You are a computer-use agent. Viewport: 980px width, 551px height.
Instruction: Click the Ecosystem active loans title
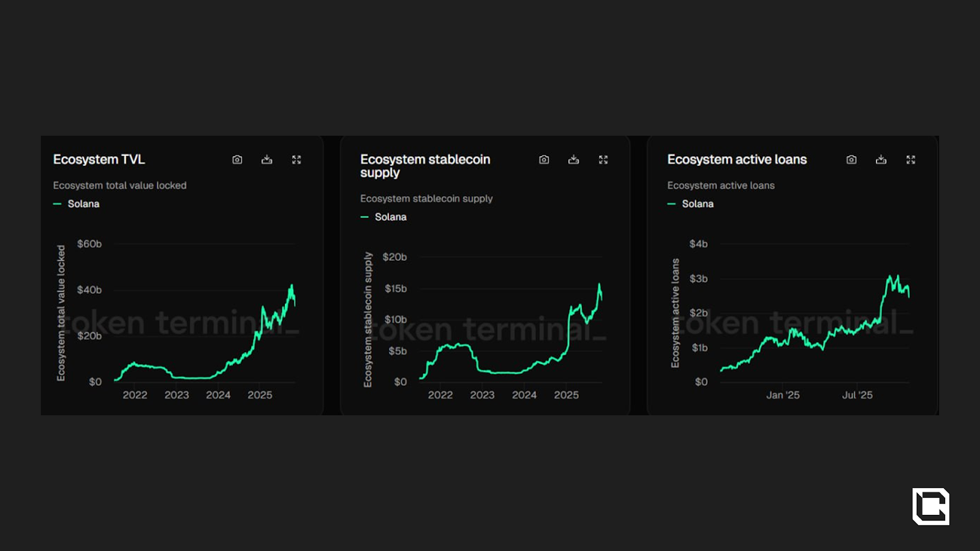[x=737, y=160]
